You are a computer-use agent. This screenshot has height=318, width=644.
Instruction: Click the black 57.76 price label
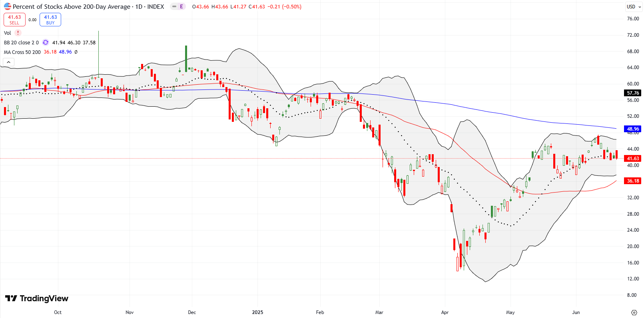coord(633,93)
